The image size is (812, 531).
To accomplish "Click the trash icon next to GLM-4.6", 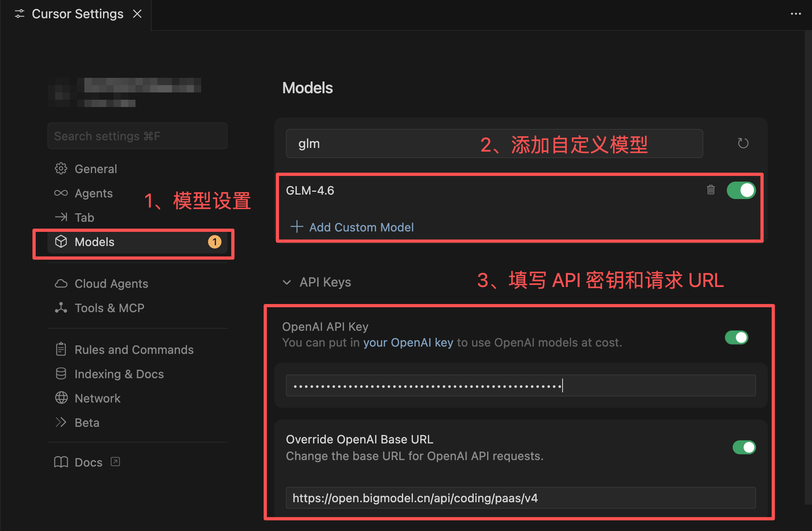I will (711, 190).
